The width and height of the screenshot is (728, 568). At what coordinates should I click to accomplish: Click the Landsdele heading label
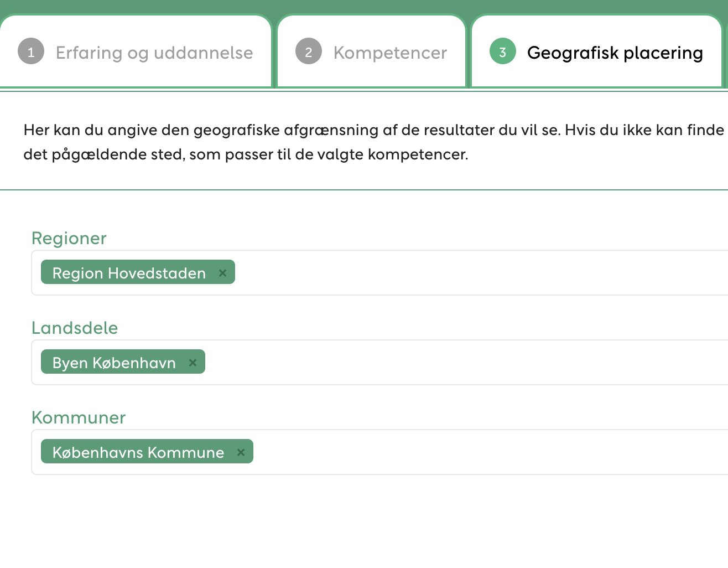(75, 328)
